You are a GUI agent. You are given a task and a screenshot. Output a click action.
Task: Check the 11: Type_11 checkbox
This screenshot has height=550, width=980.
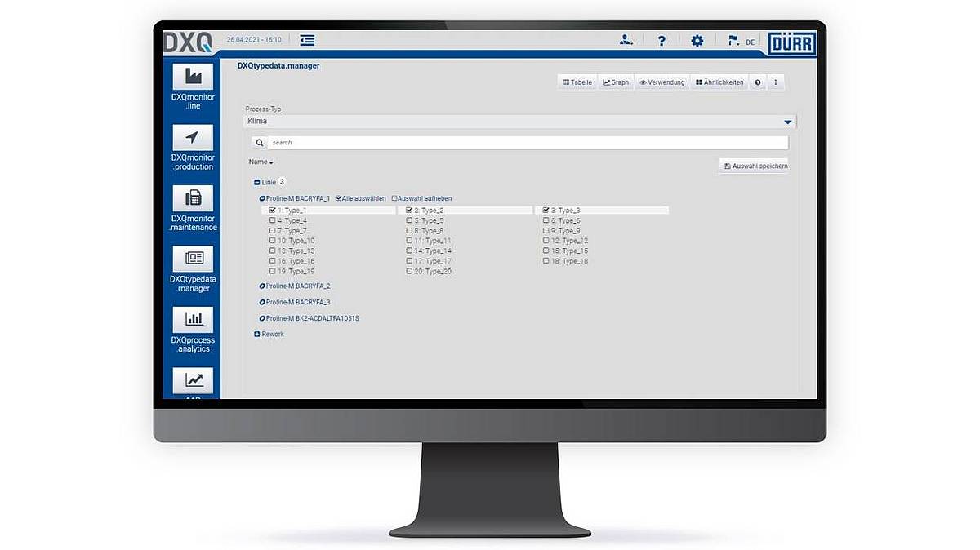point(409,241)
